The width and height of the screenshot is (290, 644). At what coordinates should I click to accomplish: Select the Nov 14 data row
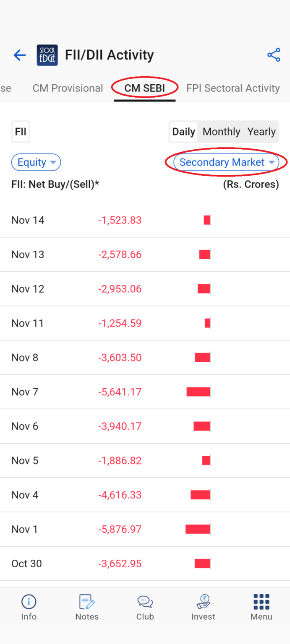[145, 220]
